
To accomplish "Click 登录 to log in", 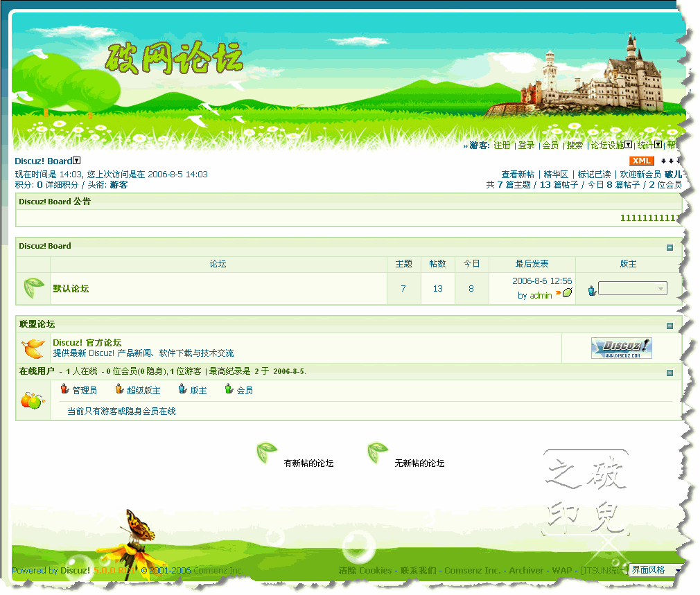I will pos(526,145).
